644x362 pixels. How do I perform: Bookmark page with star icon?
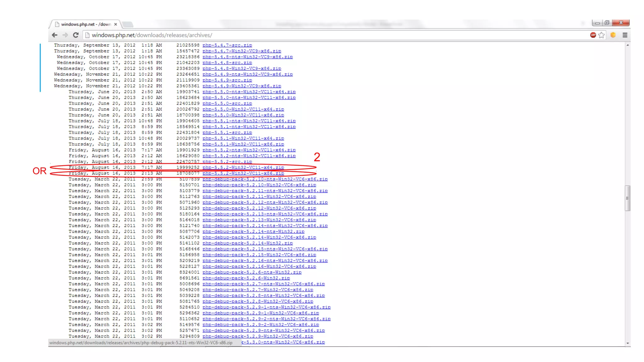click(x=602, y=35)
